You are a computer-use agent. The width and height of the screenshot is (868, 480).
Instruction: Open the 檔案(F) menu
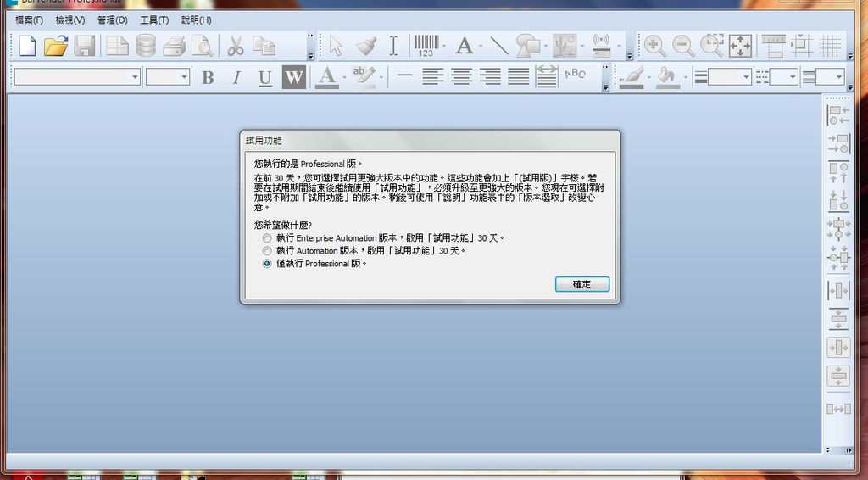(30, 20)
